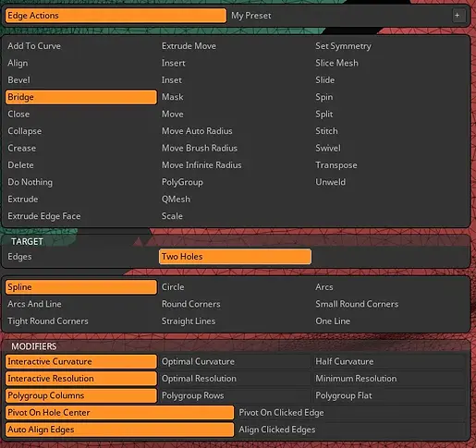The height and width of the screenshot is (448, 476).
Task: Click the Move Infinite Radius action
Action: tap(201, 165)
